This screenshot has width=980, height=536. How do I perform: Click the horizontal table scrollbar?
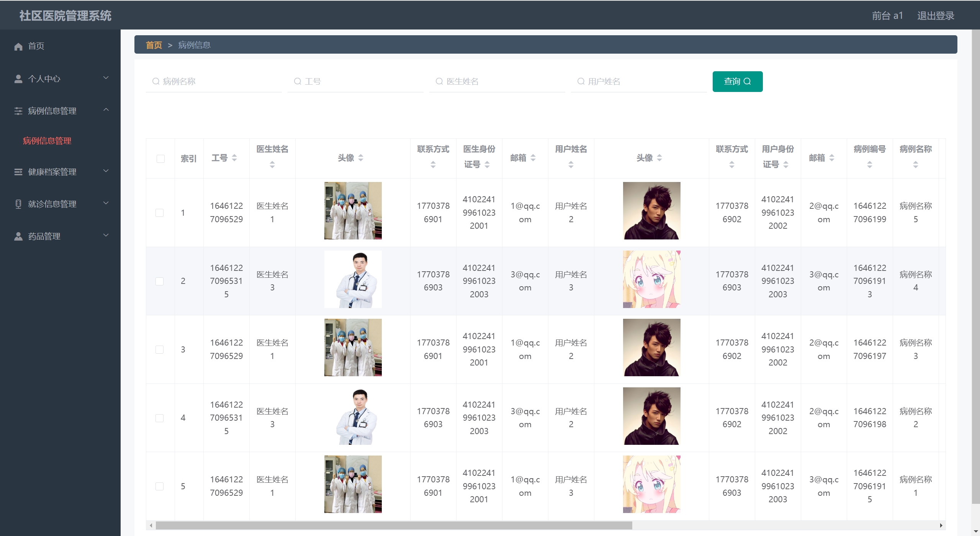393,525
